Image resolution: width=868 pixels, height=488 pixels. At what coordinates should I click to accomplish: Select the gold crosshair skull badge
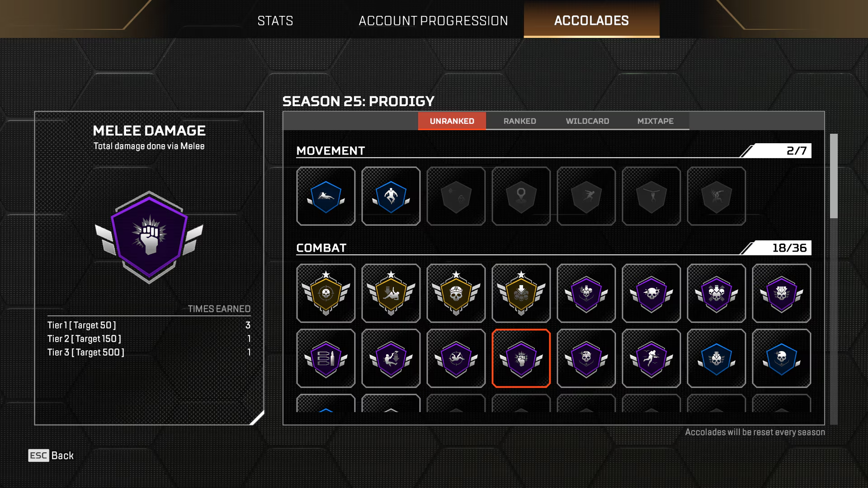tap(326, 293)
